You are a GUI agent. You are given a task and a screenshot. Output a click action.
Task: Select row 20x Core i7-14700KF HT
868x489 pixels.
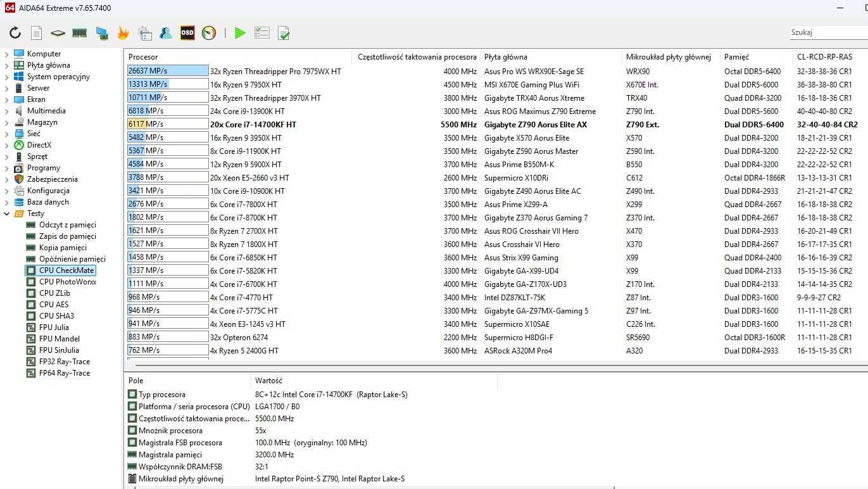pos(496,124)
